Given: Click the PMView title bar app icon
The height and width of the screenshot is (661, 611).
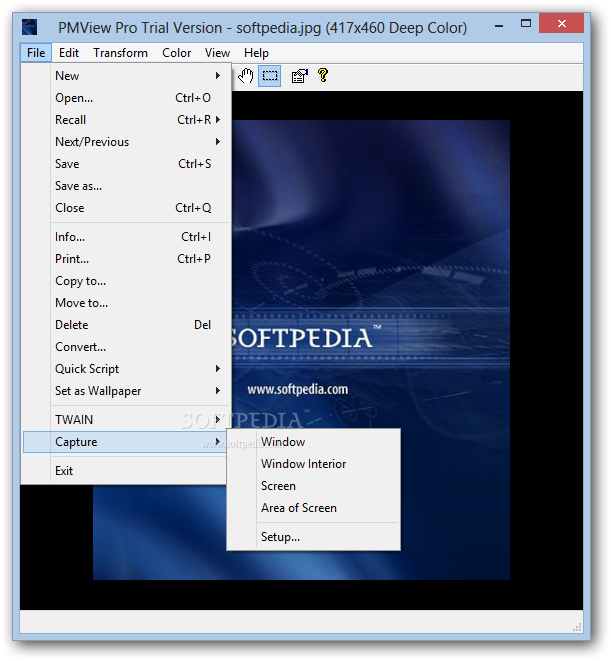Looking at the screenshot, I should click(x=30, y=27).
